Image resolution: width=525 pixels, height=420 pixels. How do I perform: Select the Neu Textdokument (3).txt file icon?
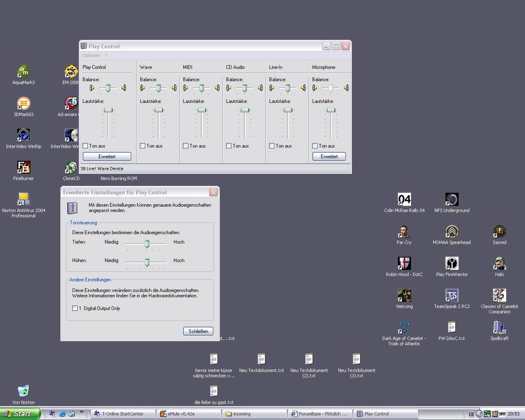[356, 359]
